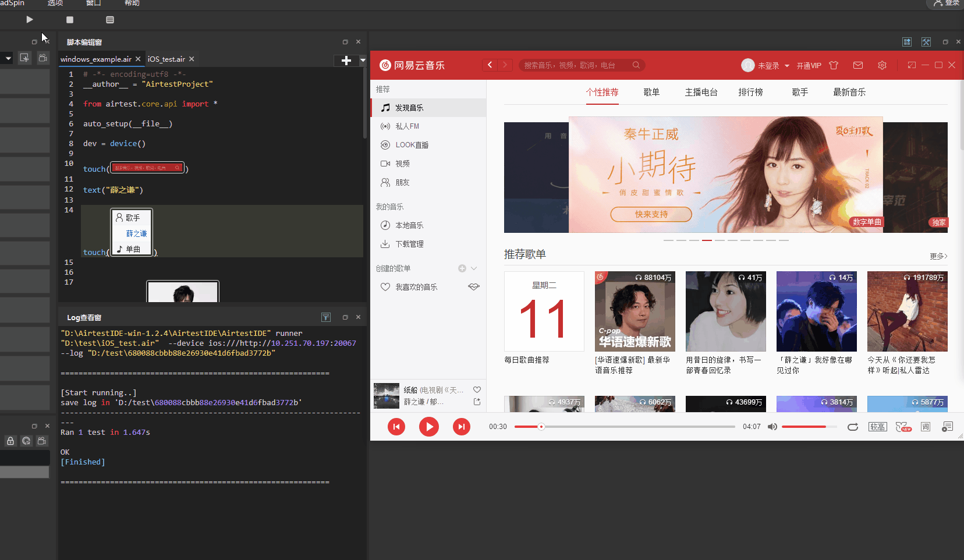Open the 更多 recommended playlists link
Image resolution: width=964 pixels, height=560 pixels.
click(938, 256)
